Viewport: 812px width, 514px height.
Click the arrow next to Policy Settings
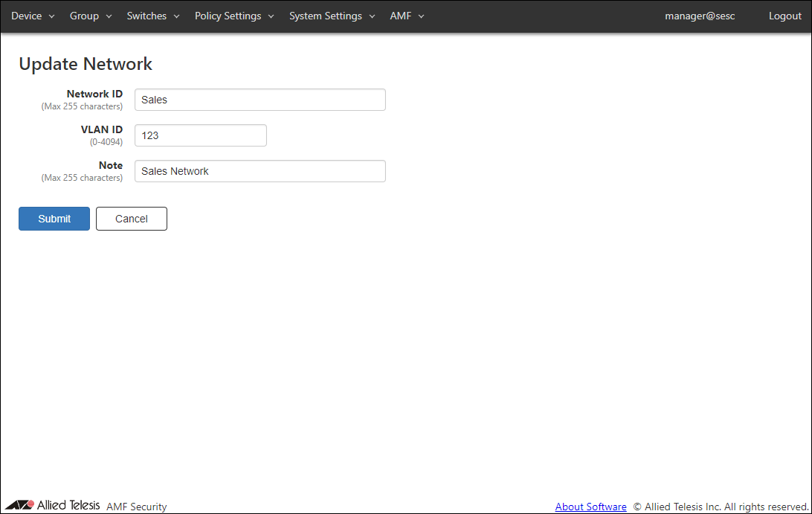click(x=271, y=16)
